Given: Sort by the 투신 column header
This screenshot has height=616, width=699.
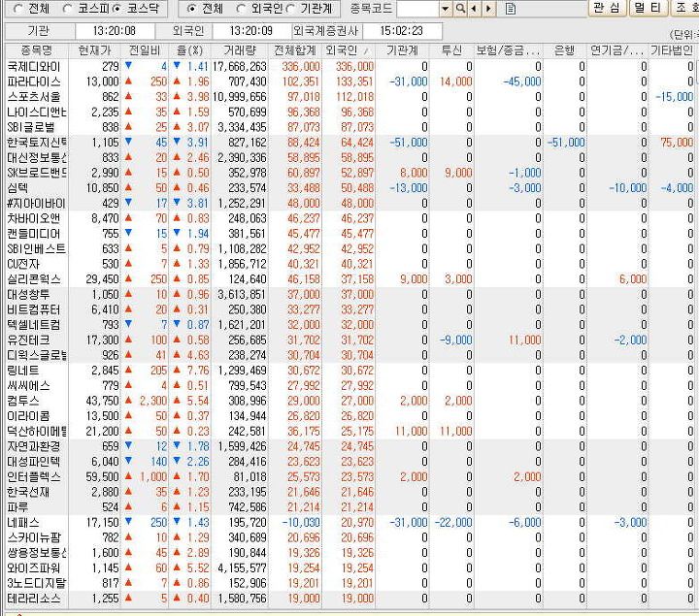Looking at the screenshot, I should tap(451, 50).
